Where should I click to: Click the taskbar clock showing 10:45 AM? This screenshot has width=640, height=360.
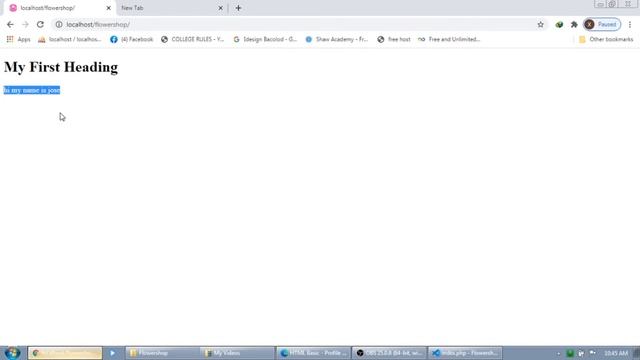[616, 353]
